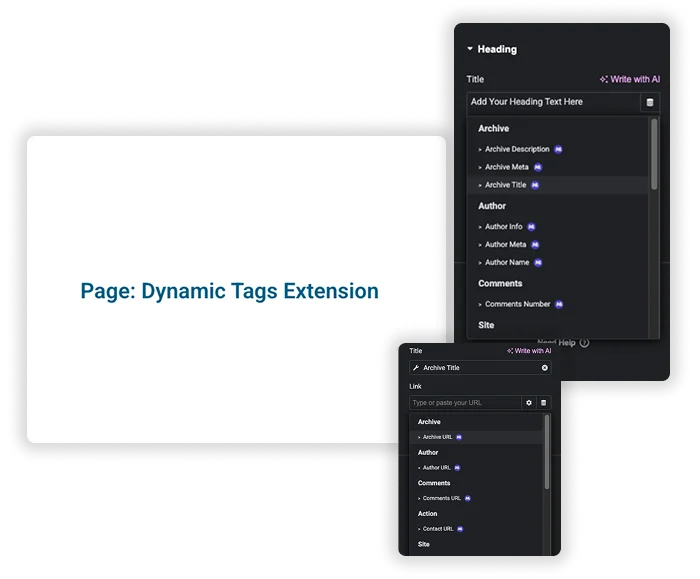
Task: Click the pro badge beside Contact URL
Action: pos(460,529)
